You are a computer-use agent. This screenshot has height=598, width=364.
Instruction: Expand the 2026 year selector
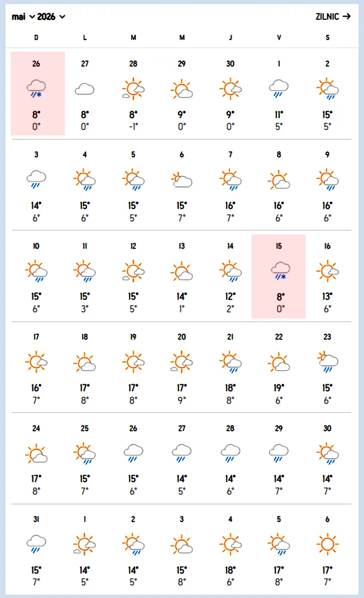click(x=51, y=17)
